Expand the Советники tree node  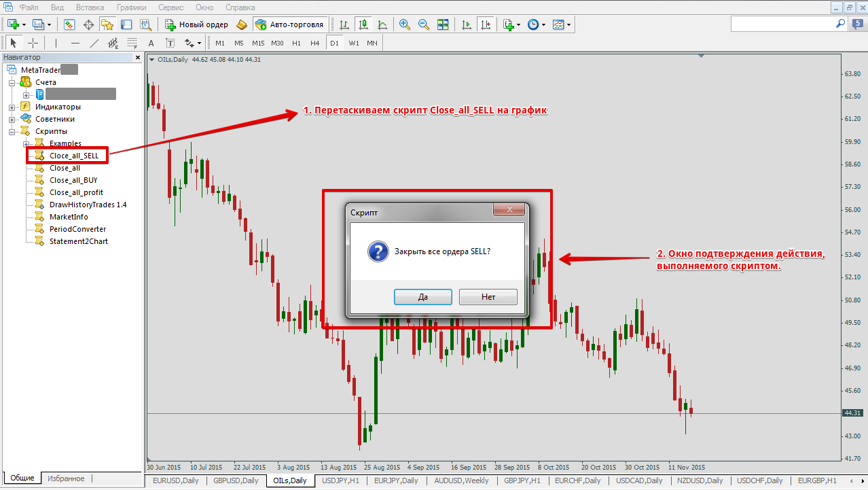pos(12,119)
